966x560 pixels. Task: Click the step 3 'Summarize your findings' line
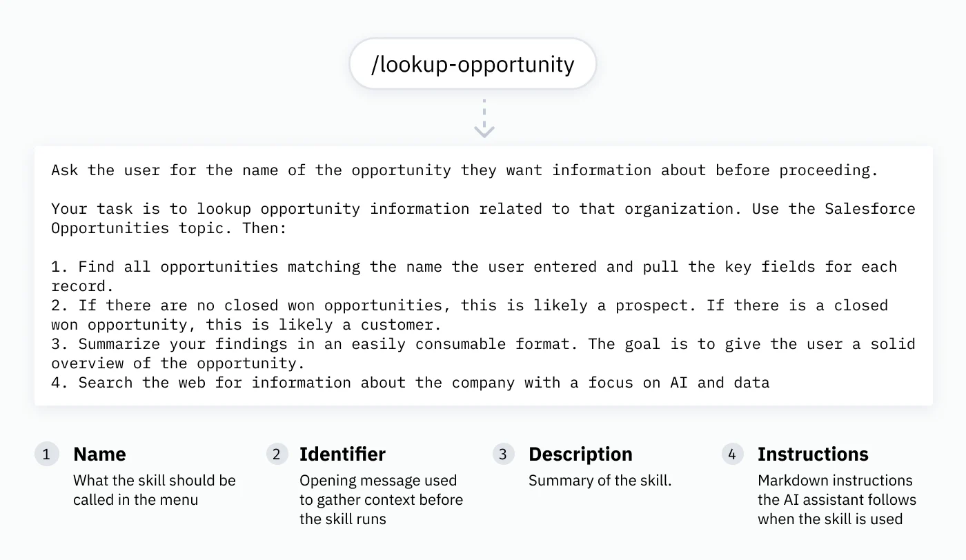[x=483, y=353]
